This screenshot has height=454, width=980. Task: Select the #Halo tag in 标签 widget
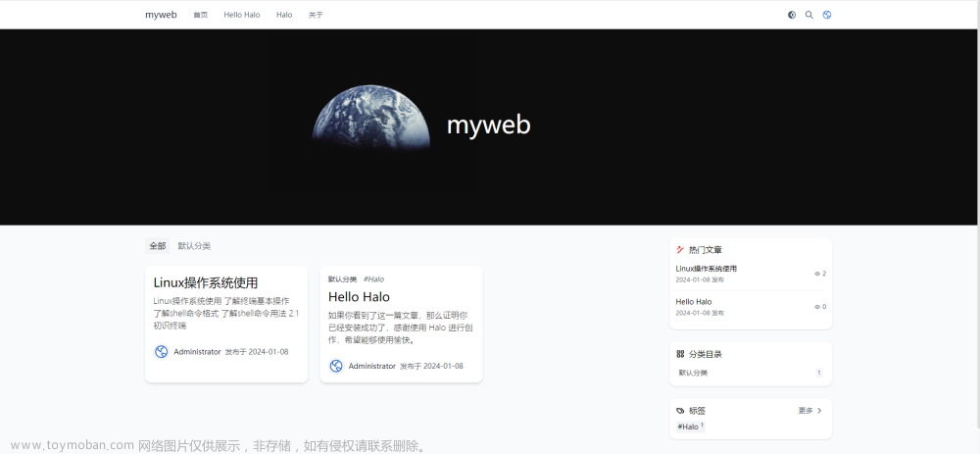[690, 427]
